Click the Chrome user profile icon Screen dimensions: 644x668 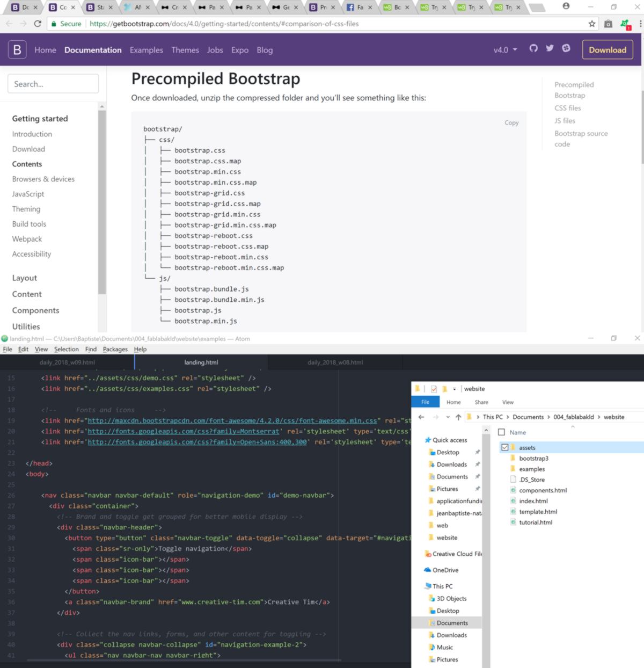[566, 6]
